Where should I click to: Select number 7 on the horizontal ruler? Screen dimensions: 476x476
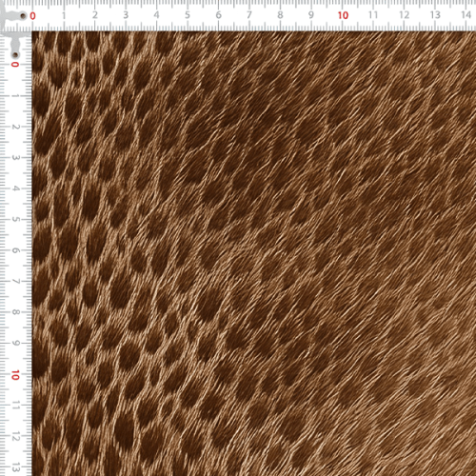click(249, 15)
